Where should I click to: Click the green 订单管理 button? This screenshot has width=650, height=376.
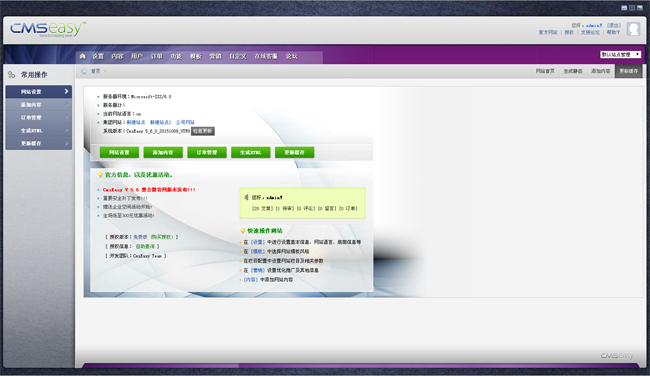(x=207, y=153)
